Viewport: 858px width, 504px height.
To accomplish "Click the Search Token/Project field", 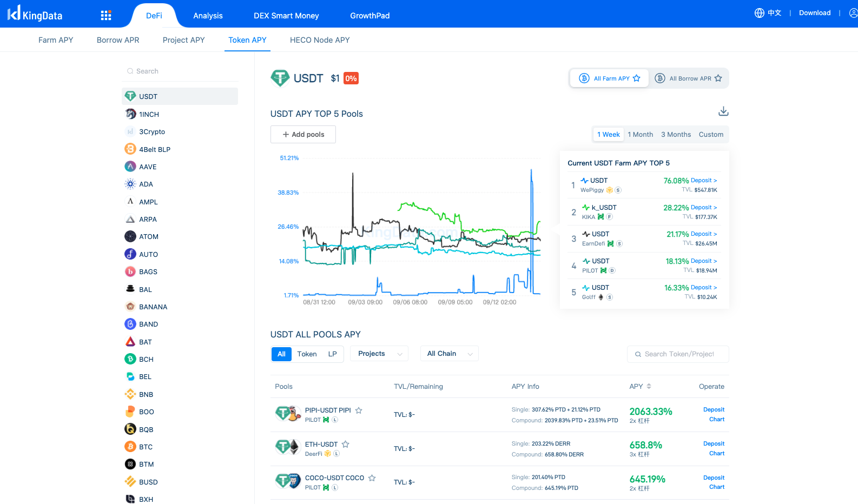I will point(678,354).
